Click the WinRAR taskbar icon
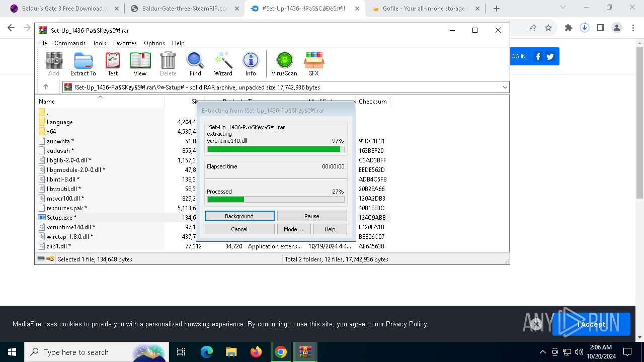The width and height of the screenshot is (644, 362). click(305, 352)
